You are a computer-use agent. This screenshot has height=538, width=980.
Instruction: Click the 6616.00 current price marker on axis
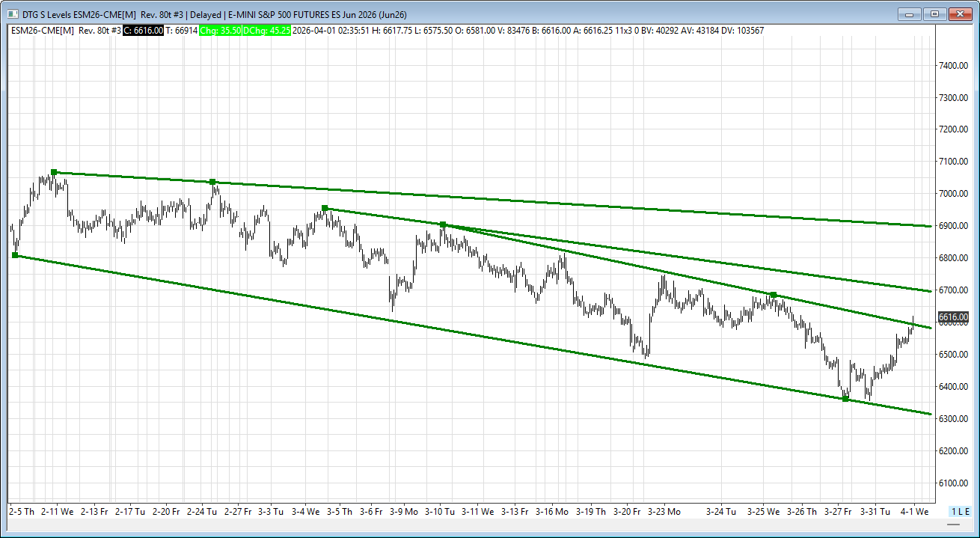click(953, 317)
